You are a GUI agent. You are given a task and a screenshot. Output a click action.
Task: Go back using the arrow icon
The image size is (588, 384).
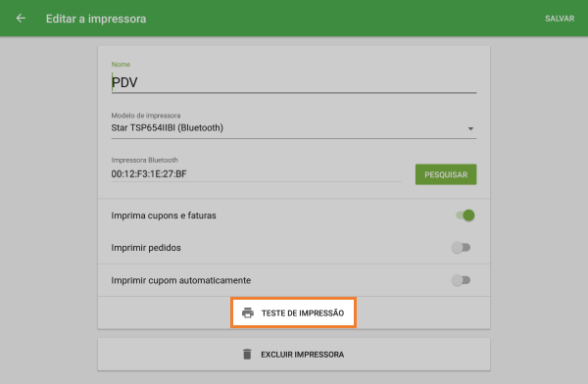click(21, 18)
